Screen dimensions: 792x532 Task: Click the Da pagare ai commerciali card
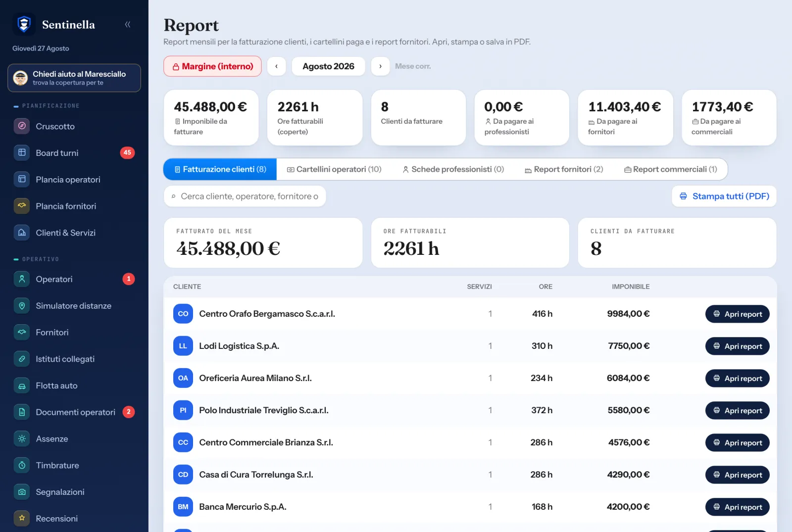point(729,118)
